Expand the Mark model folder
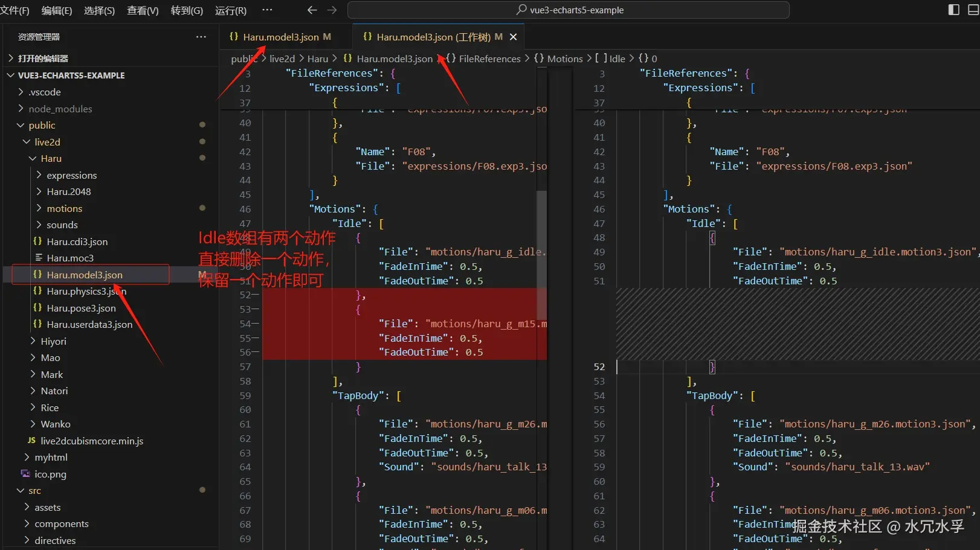Image resolution: width=980 pixels, height=550 pixels. point(33,374)
